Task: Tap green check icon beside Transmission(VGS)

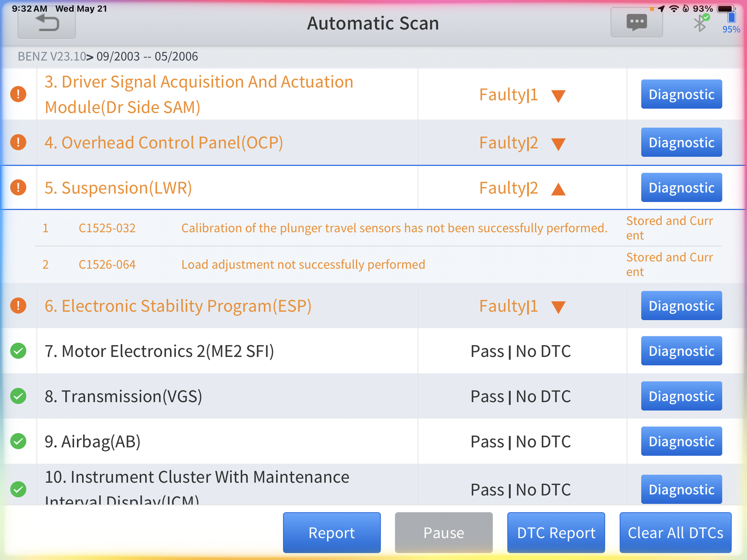Action: point(18,396)
